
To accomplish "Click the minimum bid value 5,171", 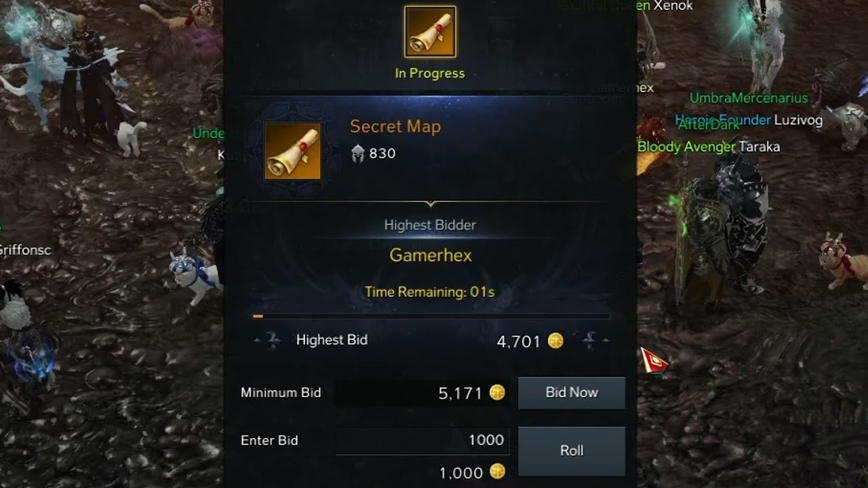I will pyautogui.click(x=460, y=393).
